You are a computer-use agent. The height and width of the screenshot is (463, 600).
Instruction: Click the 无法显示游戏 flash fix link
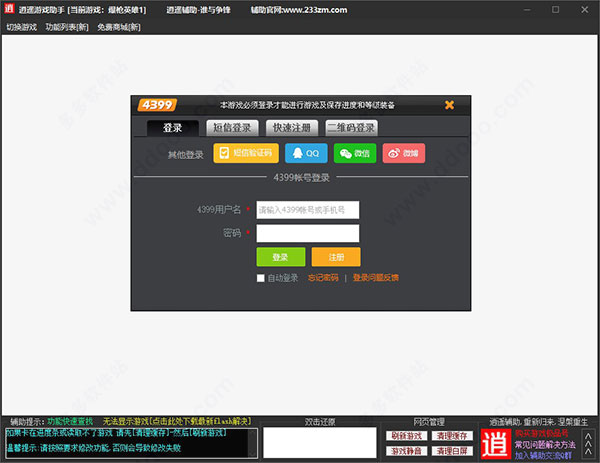(x=177, y=421)
